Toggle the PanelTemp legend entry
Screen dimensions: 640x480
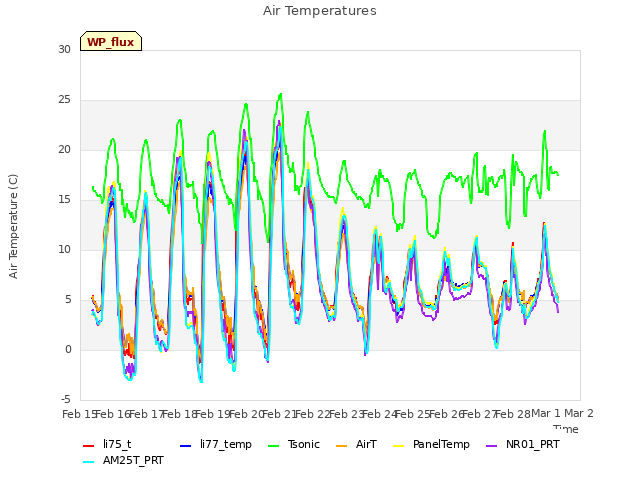tap(431, 444)
